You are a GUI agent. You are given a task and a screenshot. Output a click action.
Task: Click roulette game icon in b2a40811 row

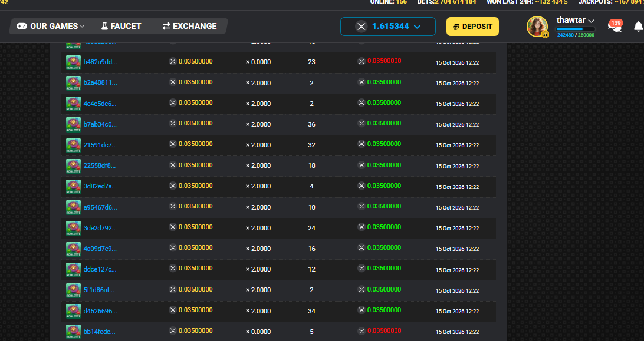(x=74, y=83)
